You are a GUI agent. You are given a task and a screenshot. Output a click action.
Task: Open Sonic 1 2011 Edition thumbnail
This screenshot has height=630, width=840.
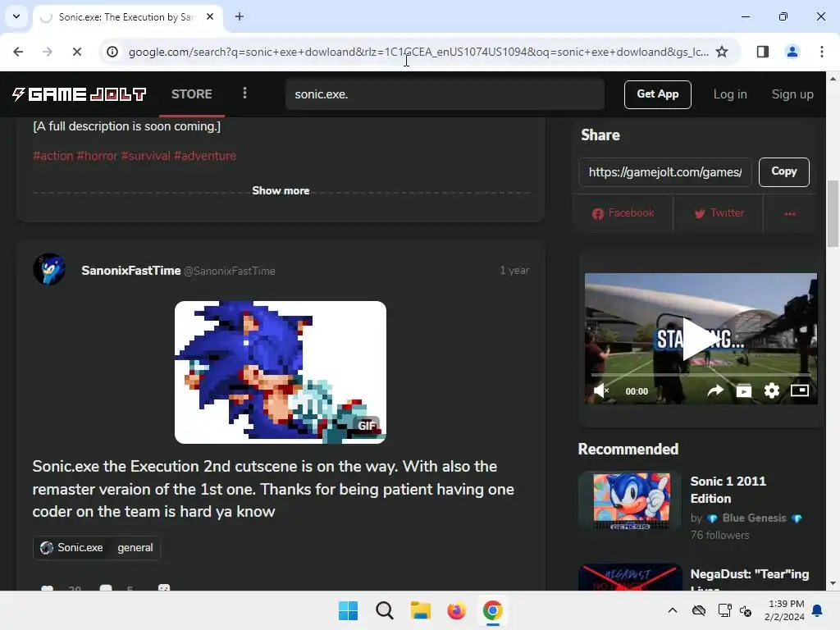click(630, 500)
